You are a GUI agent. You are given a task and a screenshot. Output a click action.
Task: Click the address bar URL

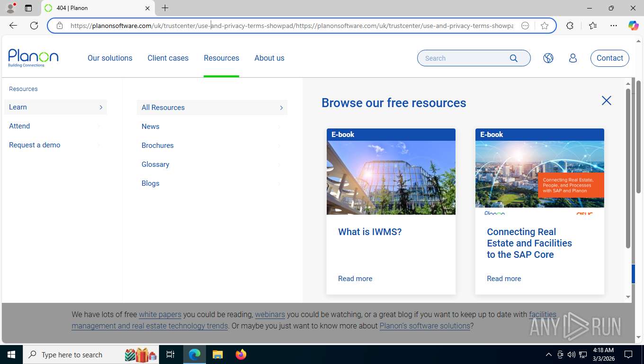pyautogui.click(x=292, y=26)
